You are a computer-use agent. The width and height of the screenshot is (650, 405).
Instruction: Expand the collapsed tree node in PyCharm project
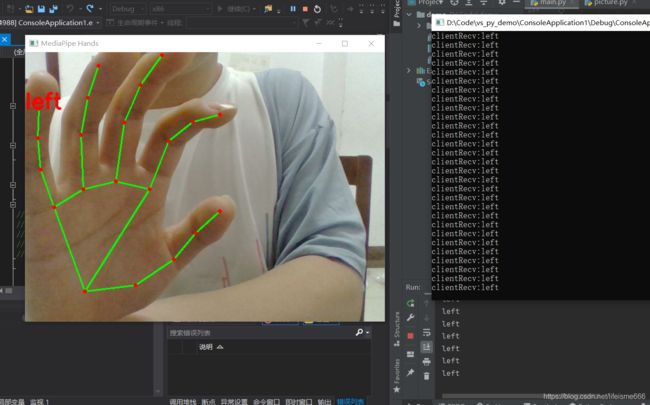(x=409, y=70)
